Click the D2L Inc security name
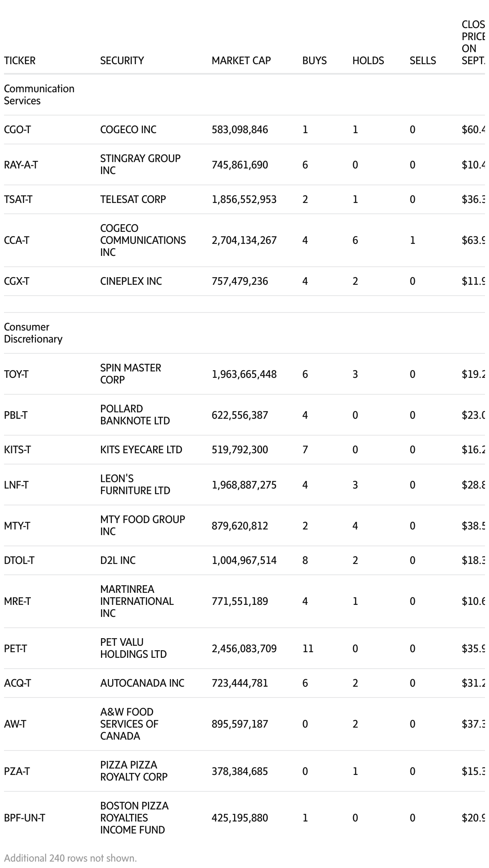The height and width of the screenshot is (868, 489). pyautogui.click(x=117, y=560)
